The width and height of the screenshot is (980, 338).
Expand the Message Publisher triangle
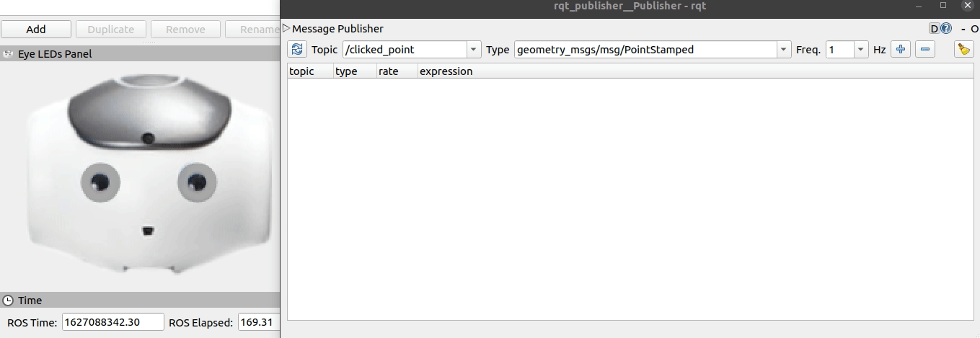click(x=286, y=29)
